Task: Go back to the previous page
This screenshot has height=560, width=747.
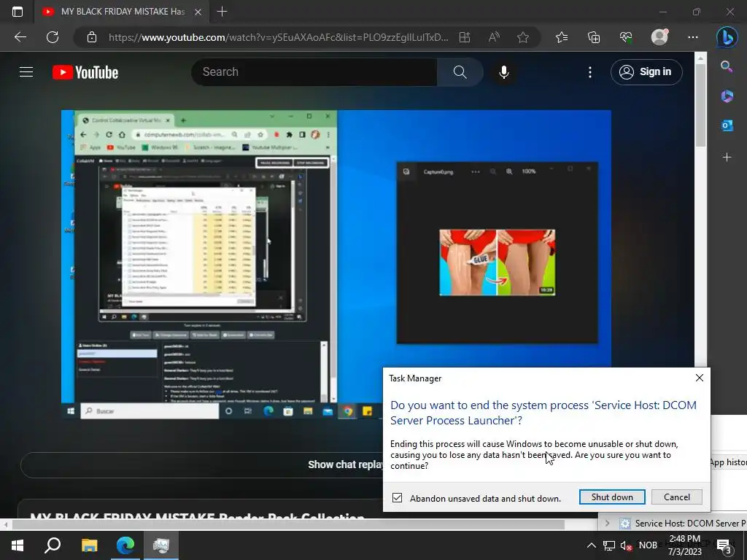Action: (x=20, y=37)
